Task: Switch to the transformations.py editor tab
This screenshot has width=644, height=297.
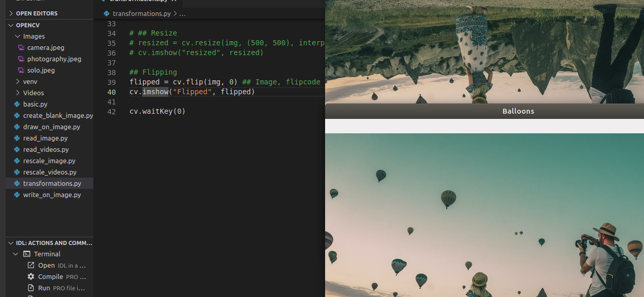Action: click(139, 1)
